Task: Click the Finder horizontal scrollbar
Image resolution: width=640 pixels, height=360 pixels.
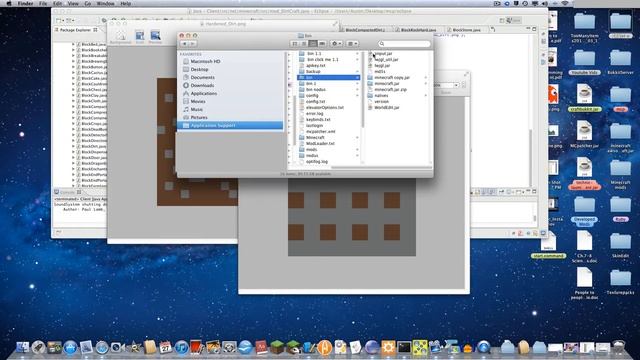Action: (381, 167)
